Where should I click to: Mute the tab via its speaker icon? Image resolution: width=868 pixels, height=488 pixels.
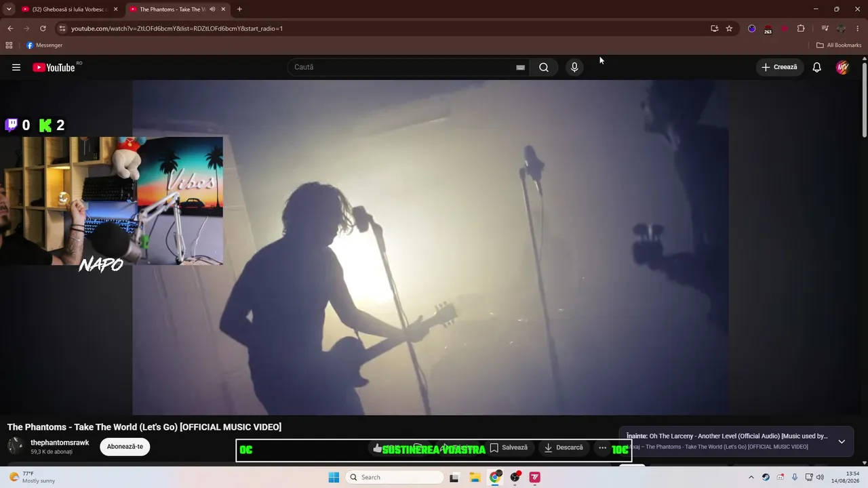tap(212, 9)
